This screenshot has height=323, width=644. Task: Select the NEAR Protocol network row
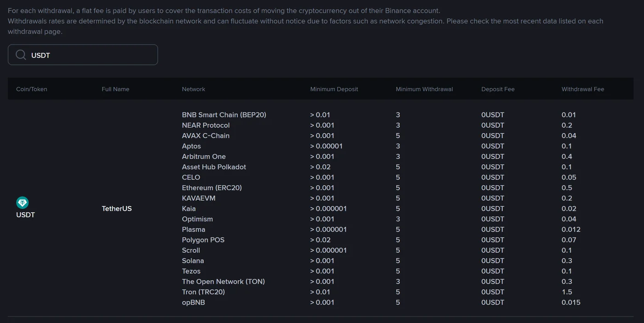point(206,125)
